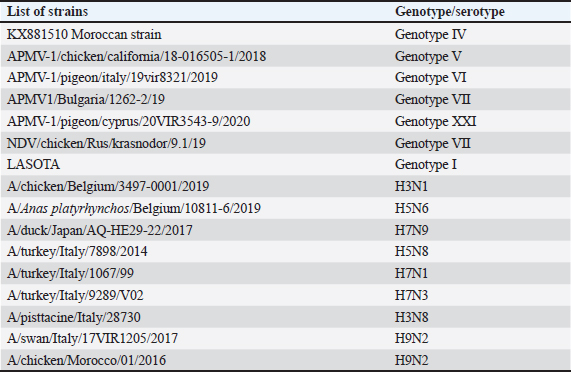
Task: Click the APMV-1/pigeon/italy/19vir8321/2019 strain text
Action: click(x=112, y=78)
